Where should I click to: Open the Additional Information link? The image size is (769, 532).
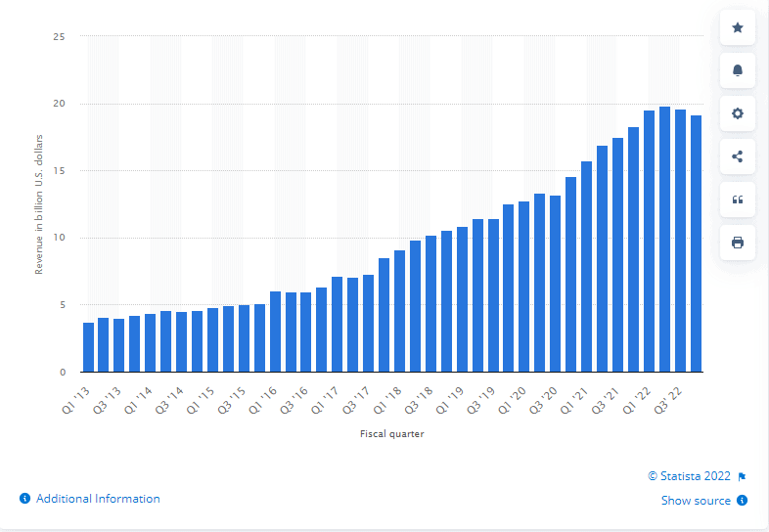pyautogui.click(x=97, y=499)
